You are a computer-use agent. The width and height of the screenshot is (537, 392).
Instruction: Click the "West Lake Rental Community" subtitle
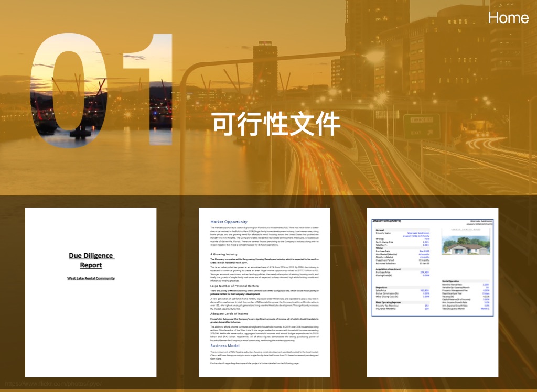[x=91, y=278]
